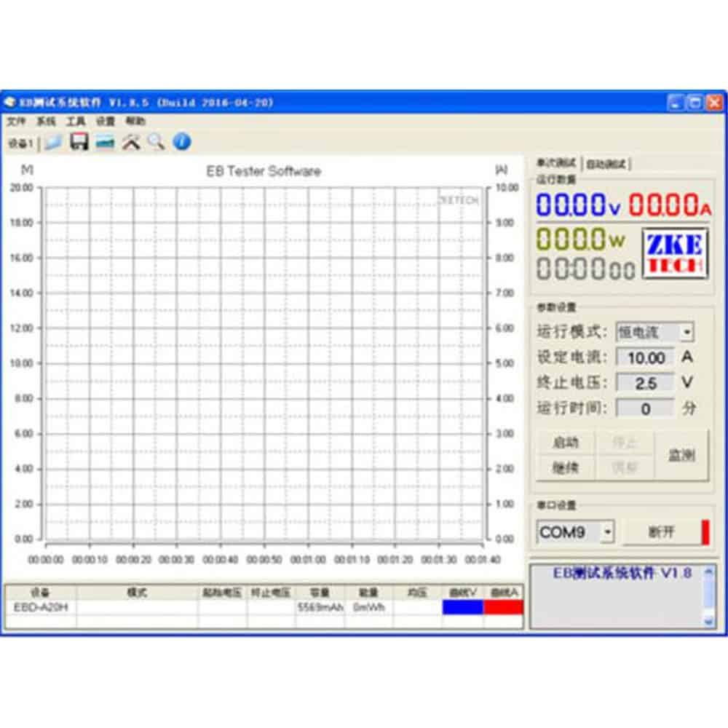This screenshot has width=728, height=728.
Task: Switch to the 自动测试 tab
Action: (606, 164)
